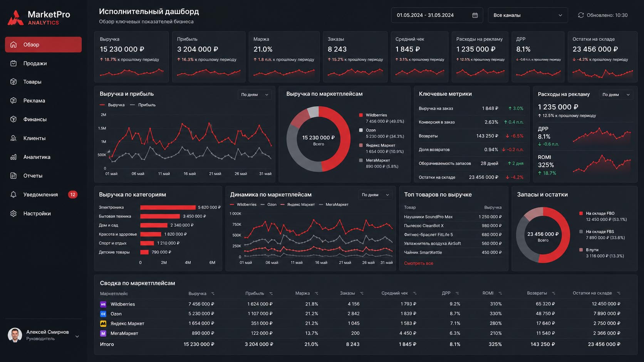Select the Фитнес-браслет FitLife 5 product row
Screen dimensions: 644x362
click(453, 235)
